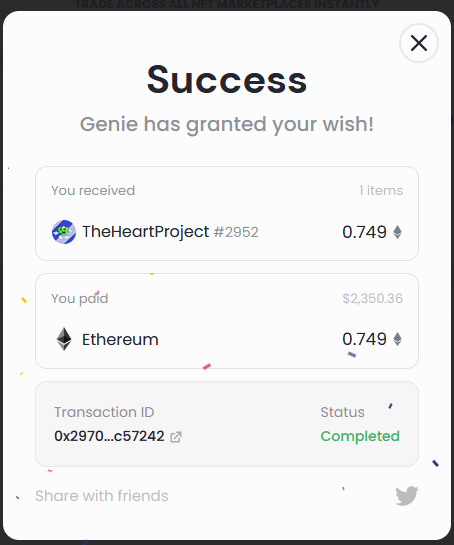This screenshot has height=545, width=454.
Task: Click Share with friends text
Action: (x=102, y=496)
